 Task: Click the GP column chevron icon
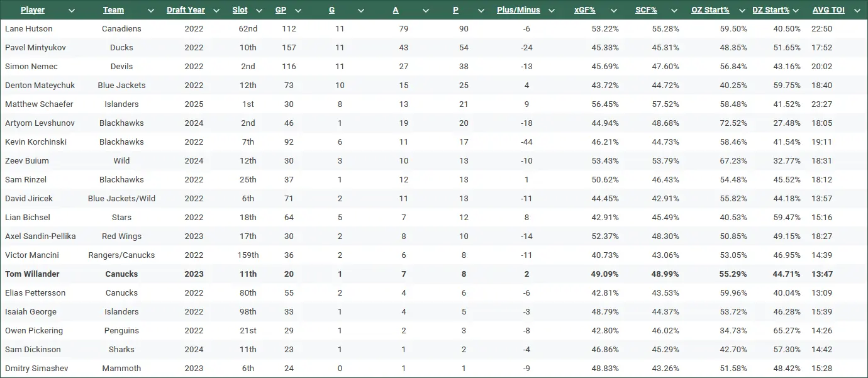(299, 11)
